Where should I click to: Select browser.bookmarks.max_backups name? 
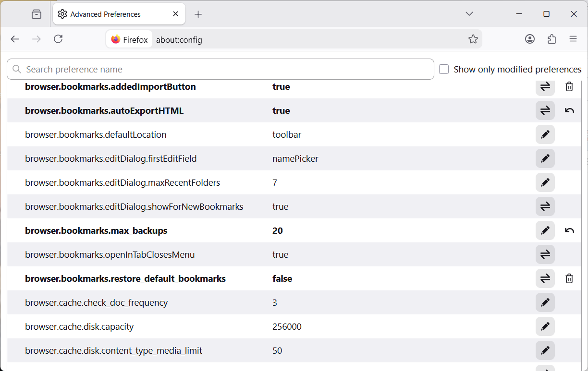tap(96, 231)
